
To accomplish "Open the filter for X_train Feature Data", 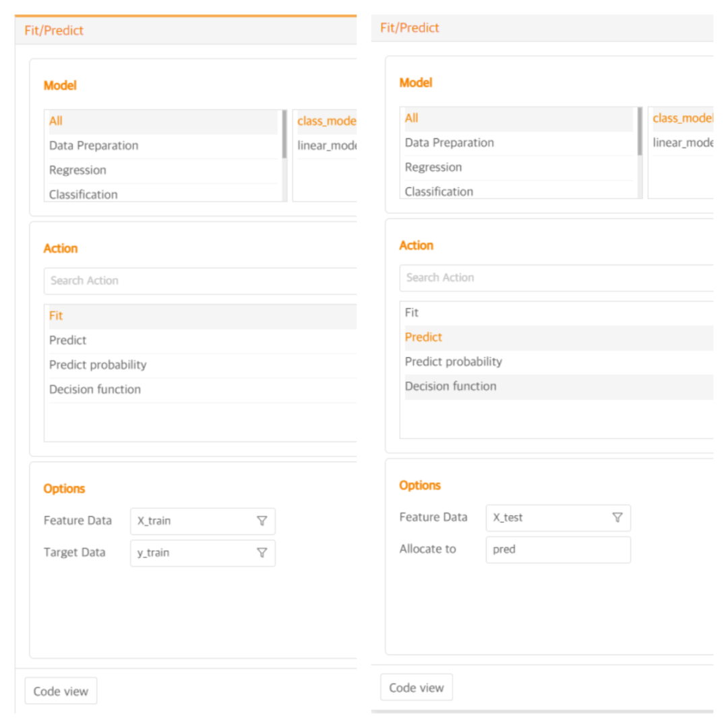I will pos(263,520).
